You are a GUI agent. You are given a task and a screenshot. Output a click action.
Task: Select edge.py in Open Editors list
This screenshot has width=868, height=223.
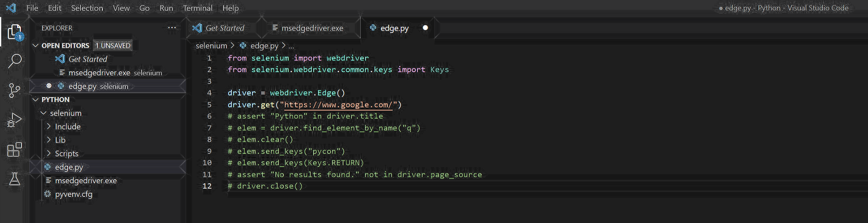click(x=108, y=86)
